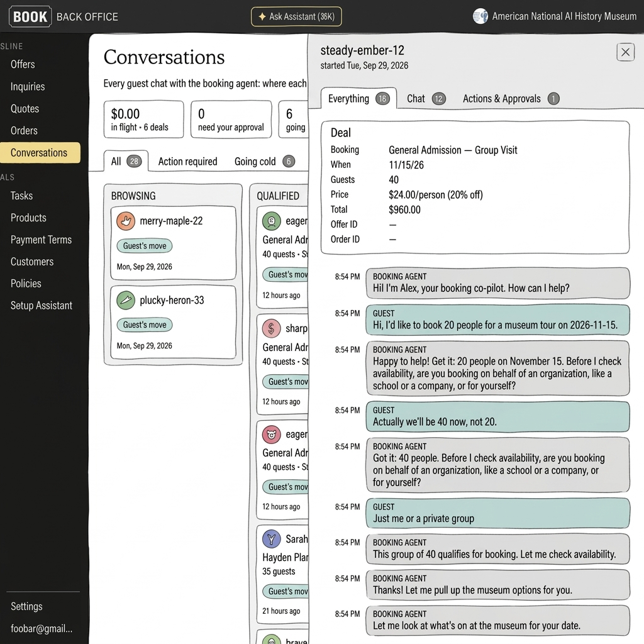This screenshot has height=644, width=644.
Task: Click the steady-ember-12 title
Action: point(362,50)
